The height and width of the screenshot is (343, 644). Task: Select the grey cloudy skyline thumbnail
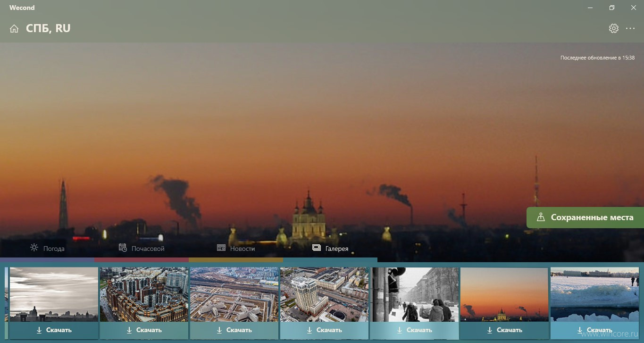tap(54, 294)
